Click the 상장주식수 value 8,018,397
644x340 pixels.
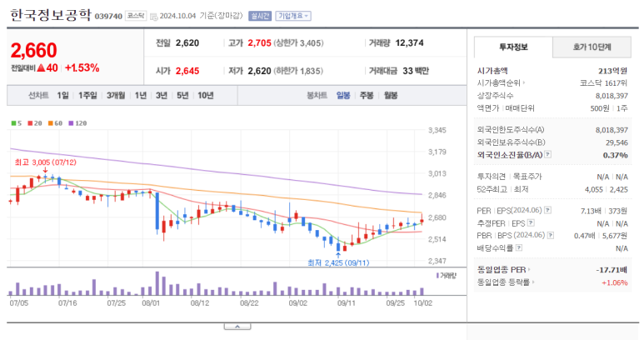(612, 96)
